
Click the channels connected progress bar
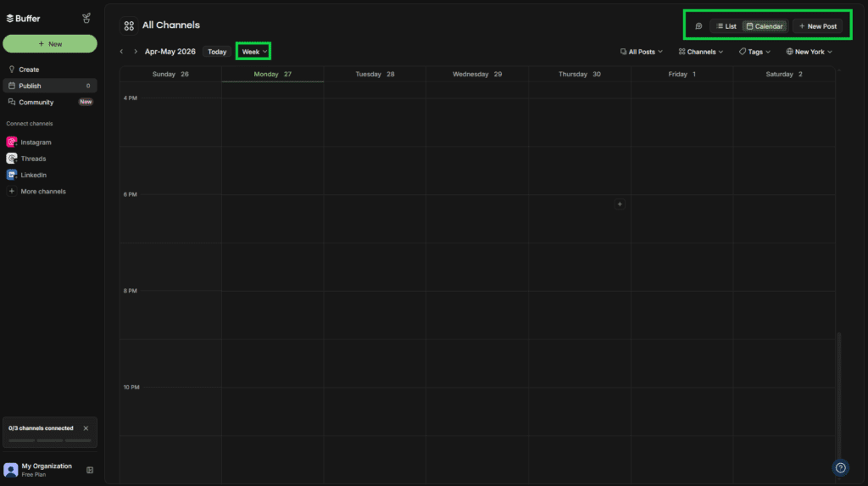(50, 440)
